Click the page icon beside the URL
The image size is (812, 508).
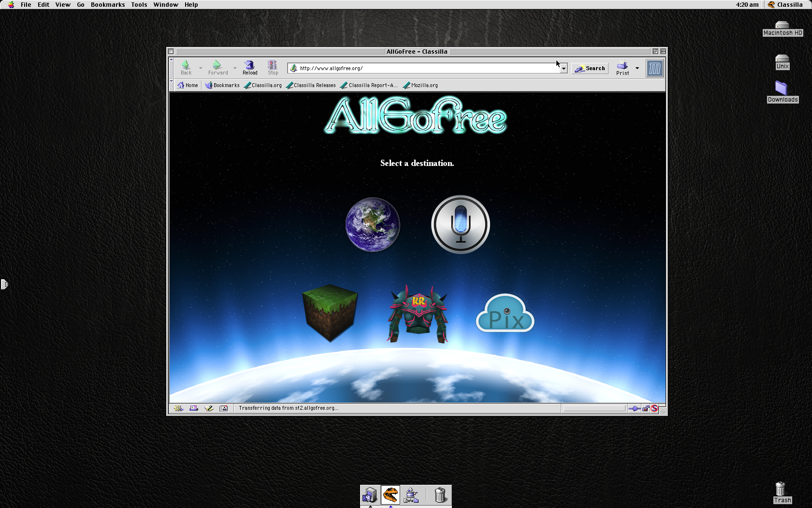[293, 68]
